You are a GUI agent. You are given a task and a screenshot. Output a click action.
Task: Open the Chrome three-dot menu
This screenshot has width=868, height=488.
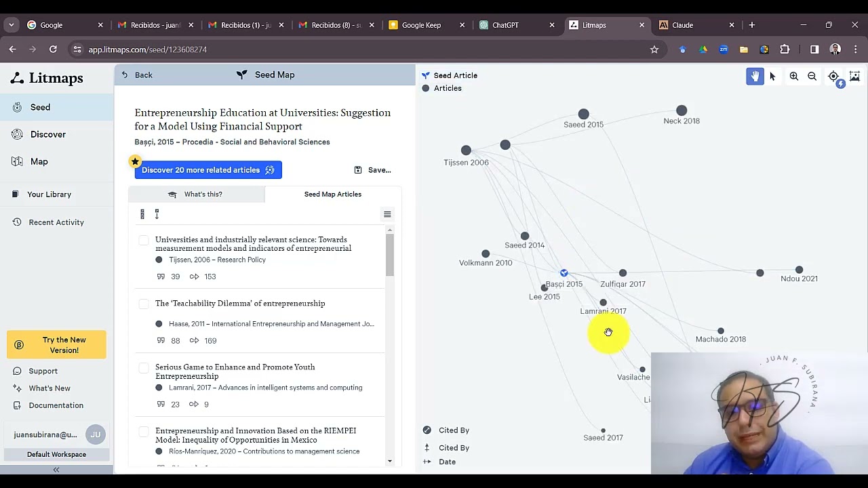click(856, 49)
